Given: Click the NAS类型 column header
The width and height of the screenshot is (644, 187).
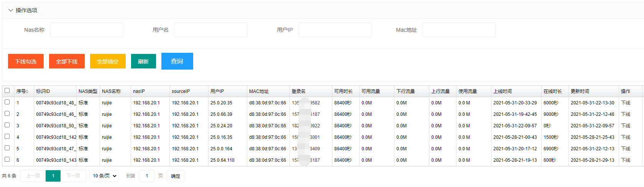Looking at the screenshot, I should (x=88, y=91).
